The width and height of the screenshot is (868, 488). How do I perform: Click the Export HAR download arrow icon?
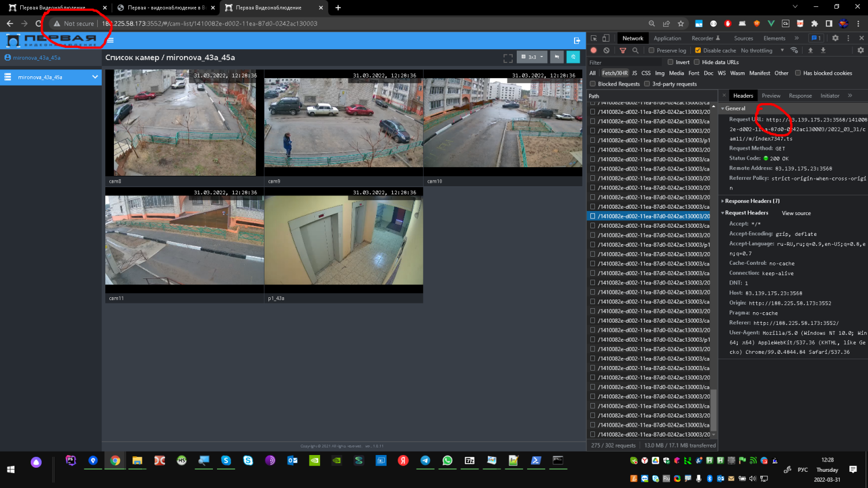click(823, 50)
